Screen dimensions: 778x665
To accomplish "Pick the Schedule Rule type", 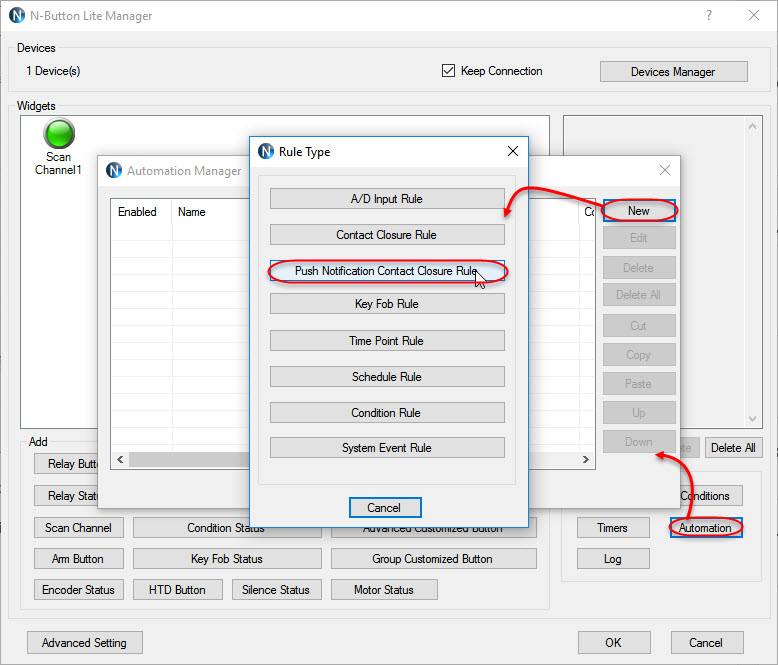I will (x=387, y=377).
